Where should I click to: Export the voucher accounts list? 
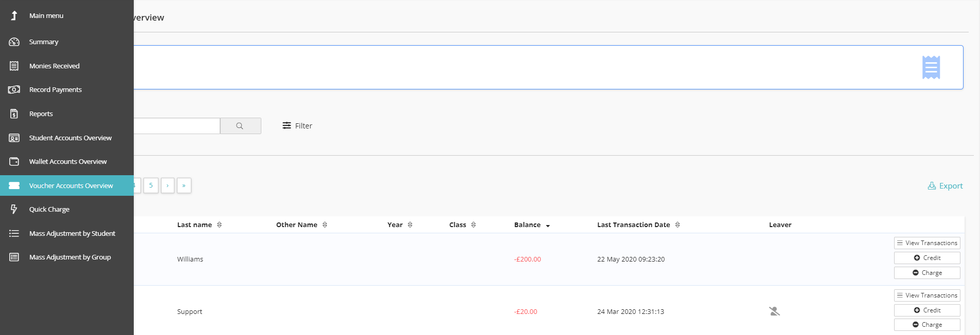pos(945,186)
